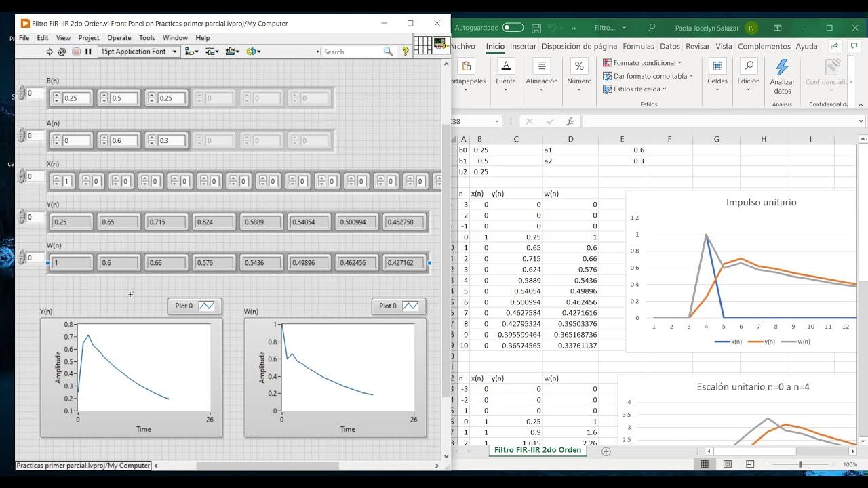This screenshot has width=868, height=488.
Task: Open Reorder tool in LabVIEW toolbar
Action: [253, 52]
